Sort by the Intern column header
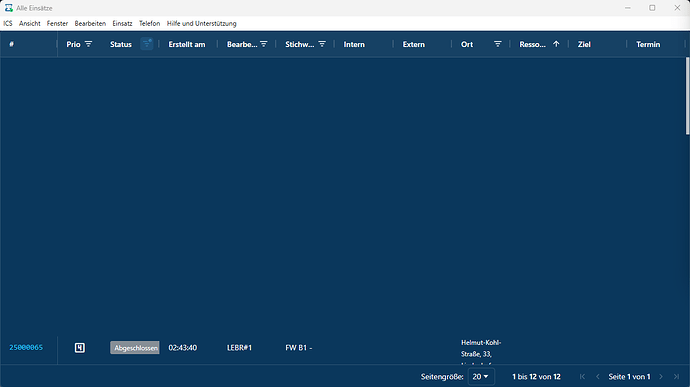Image resolution: width=690 pixels, height=387 pixels. point(354,44)
